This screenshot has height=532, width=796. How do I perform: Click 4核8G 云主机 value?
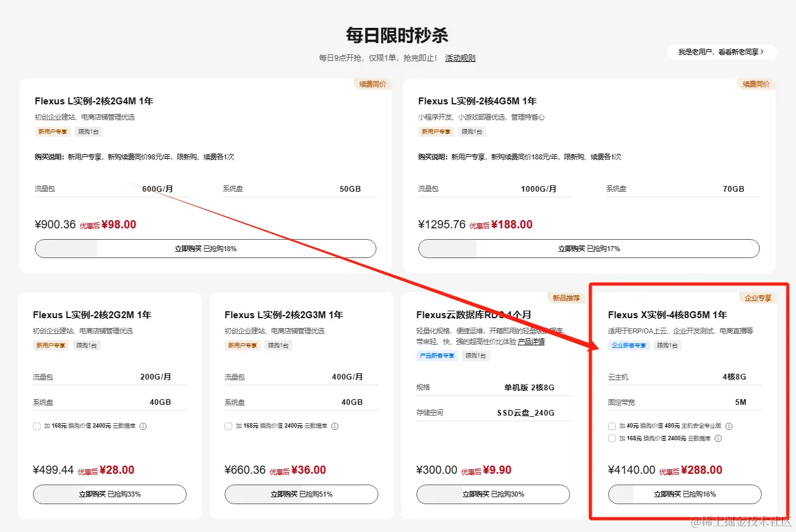[735, 377]
